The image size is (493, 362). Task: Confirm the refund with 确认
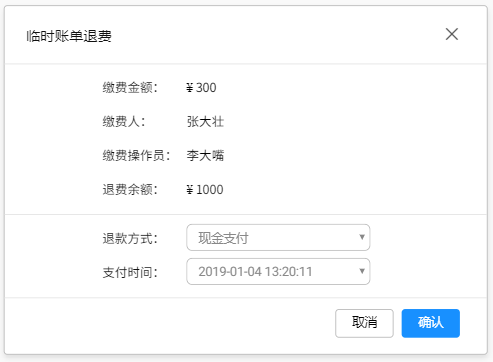431,323
